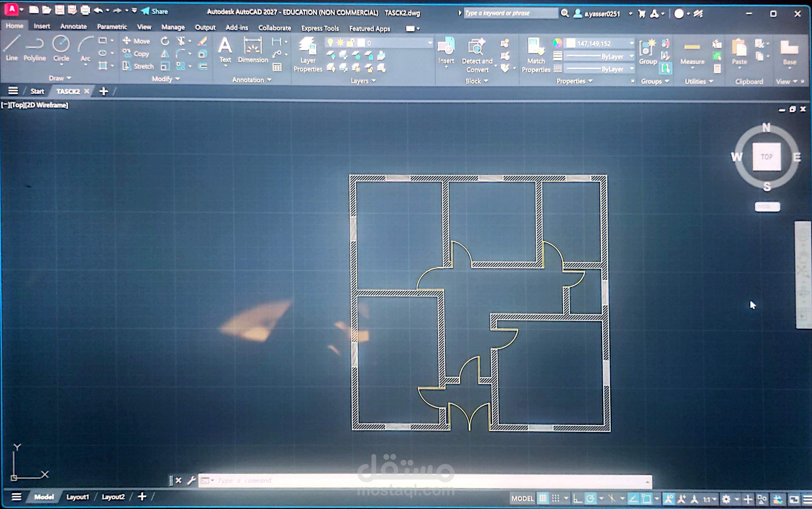
Task: Click the TOP face of ViewCube
Action: (x=767, y=156)
